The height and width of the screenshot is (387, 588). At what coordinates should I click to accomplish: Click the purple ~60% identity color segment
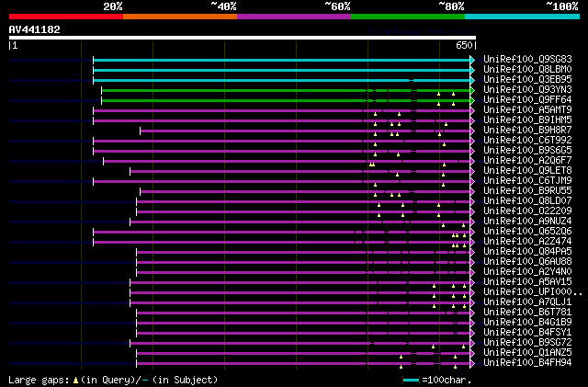(x=294, y=17)
